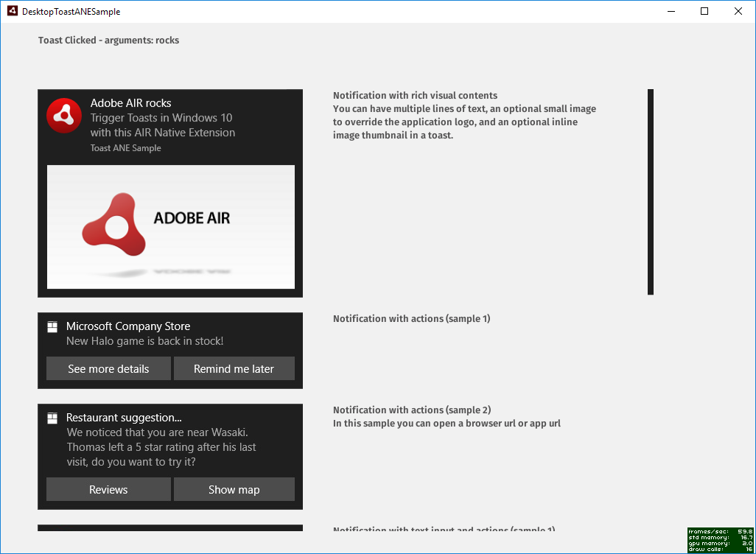Click the Windows icon beside Microsoft Company Store
Image resolution: width=756 pixels, height=554 pixels.
pos(52,327)
